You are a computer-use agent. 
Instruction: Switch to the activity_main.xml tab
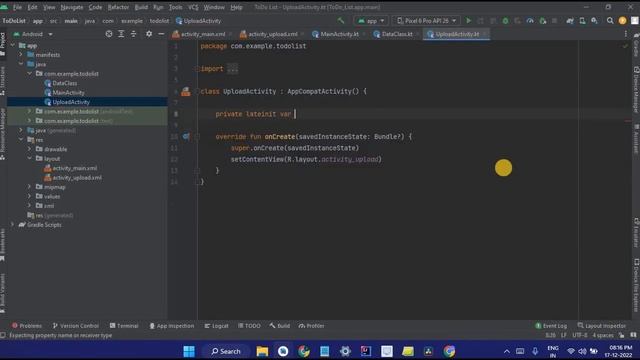202,34
